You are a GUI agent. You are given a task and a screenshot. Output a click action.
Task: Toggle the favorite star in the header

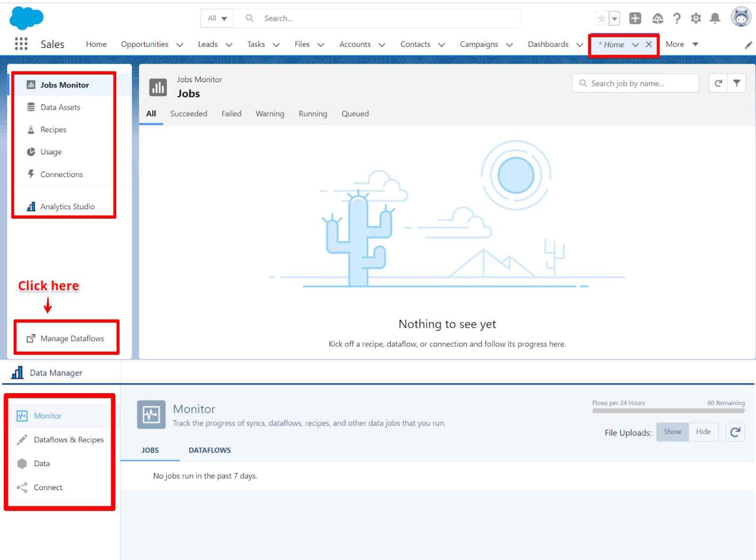(x=601, y=18)
